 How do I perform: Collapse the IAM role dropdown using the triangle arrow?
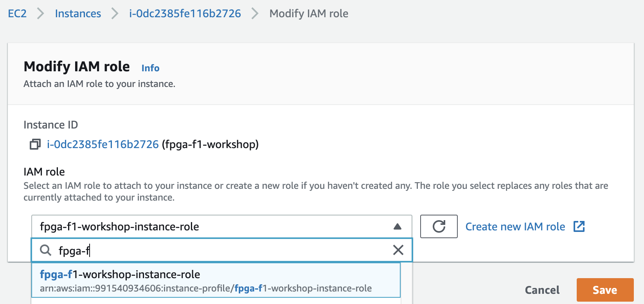tap(398, 226)
